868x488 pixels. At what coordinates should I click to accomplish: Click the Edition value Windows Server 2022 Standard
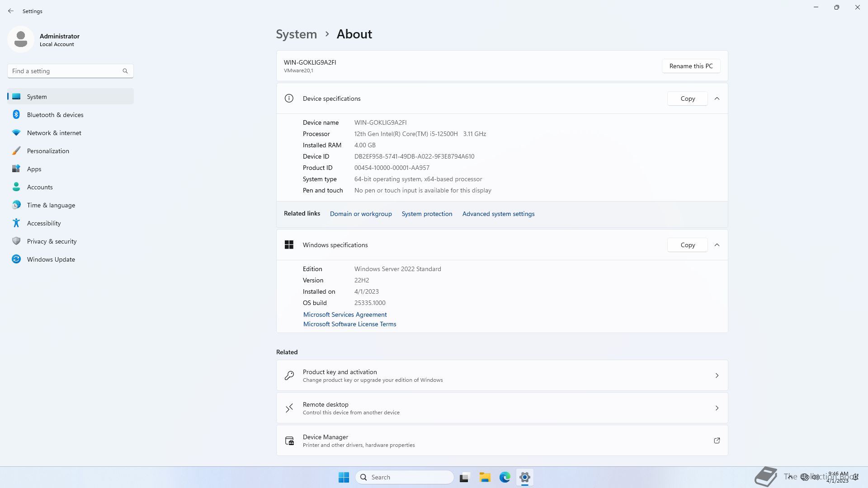tap(397, 269)
